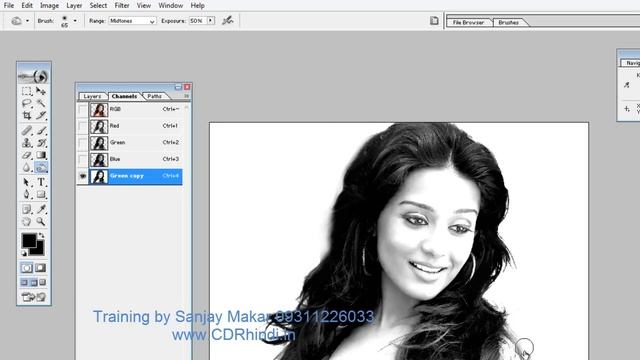Image resolution: width=640 pixels, height=360 pixels.
Task: Open the Brush preset picker arrow
Action: 75,20
